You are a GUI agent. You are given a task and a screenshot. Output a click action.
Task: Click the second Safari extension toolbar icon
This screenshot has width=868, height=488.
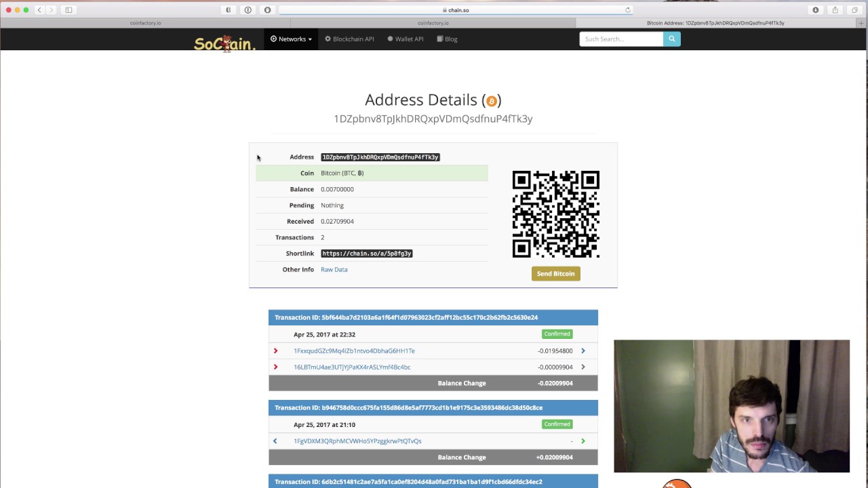coord(248,10)
